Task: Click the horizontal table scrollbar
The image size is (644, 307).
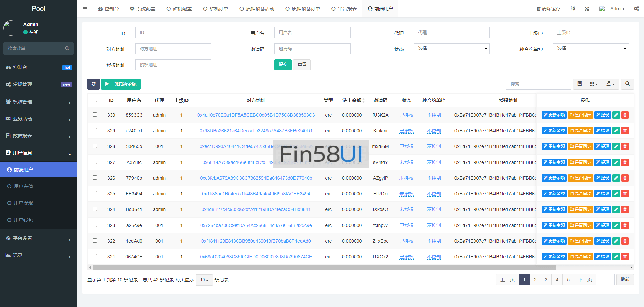Action: coord(324,268)
